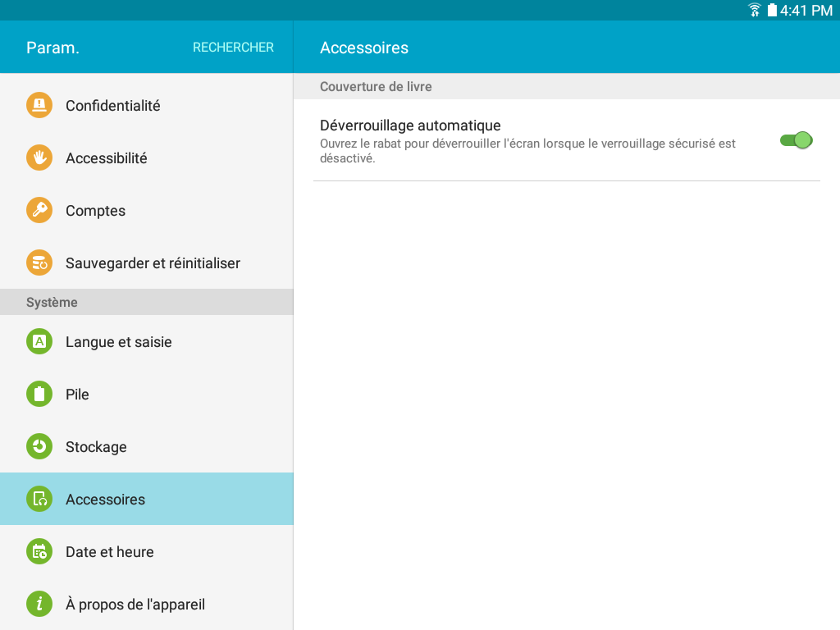Select the Stockage menu entry
The height and width of the screenshot is (630, 840).
(x=147, y=446)
